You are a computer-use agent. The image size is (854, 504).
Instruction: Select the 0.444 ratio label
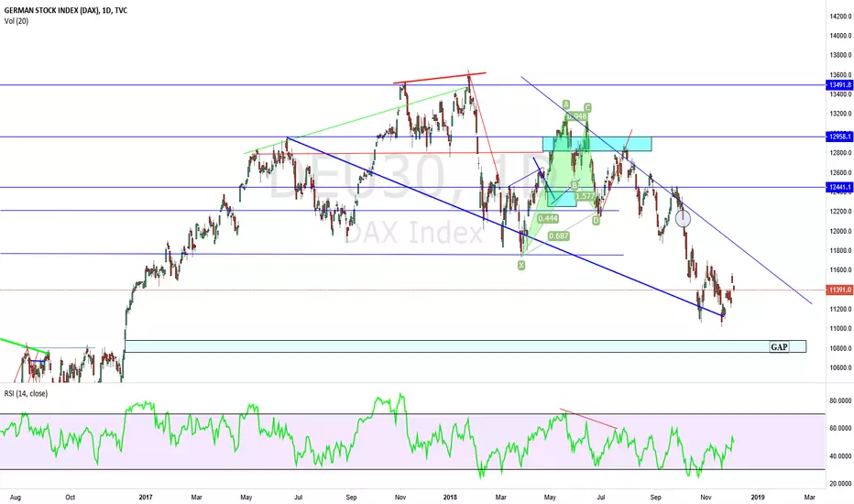(x=547, y=218)
